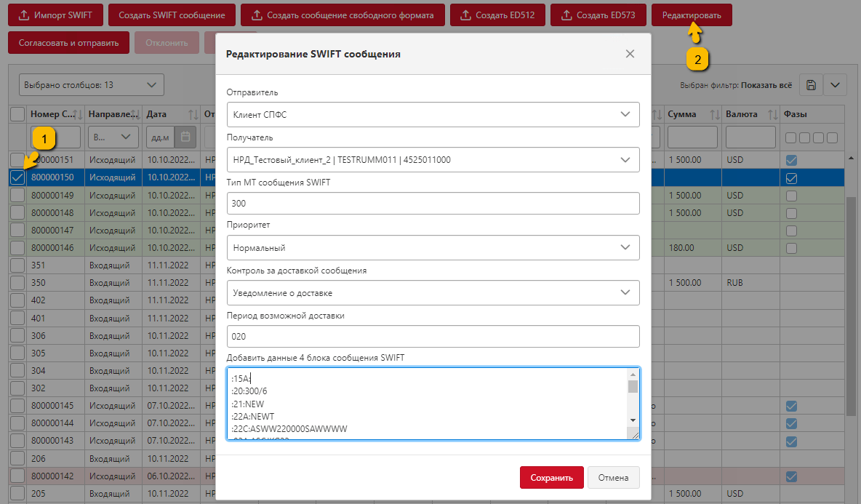Click the 'Показать всё' selected filter label
The height and width of the screenshot is (504, 861).
click(x=766, y=85)
